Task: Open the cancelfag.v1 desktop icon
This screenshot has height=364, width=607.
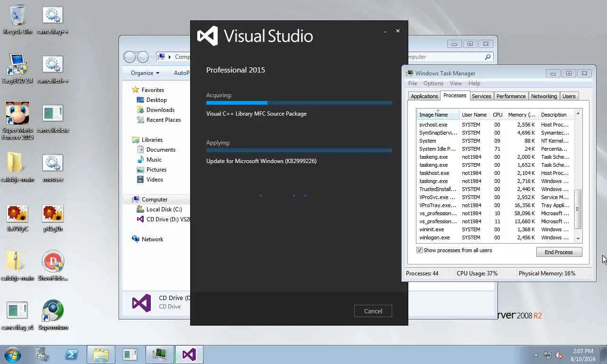Action: (18, 315)
